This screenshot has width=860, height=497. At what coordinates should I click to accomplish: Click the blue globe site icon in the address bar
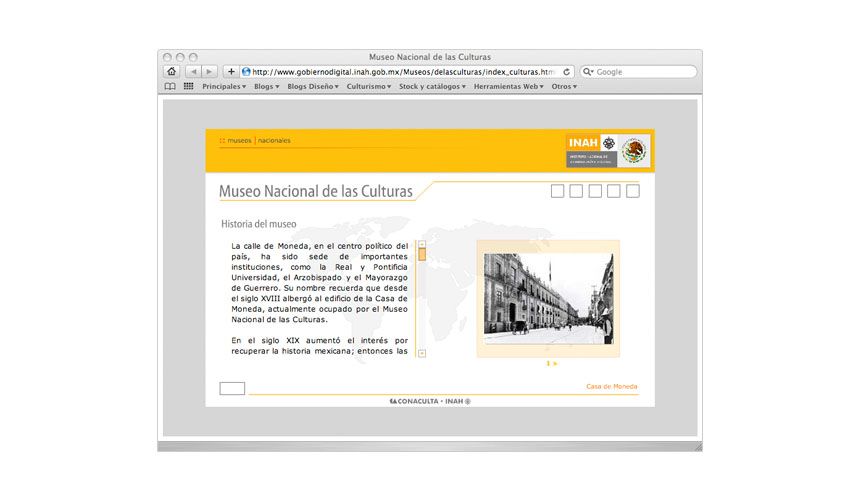tap(246, 72)
